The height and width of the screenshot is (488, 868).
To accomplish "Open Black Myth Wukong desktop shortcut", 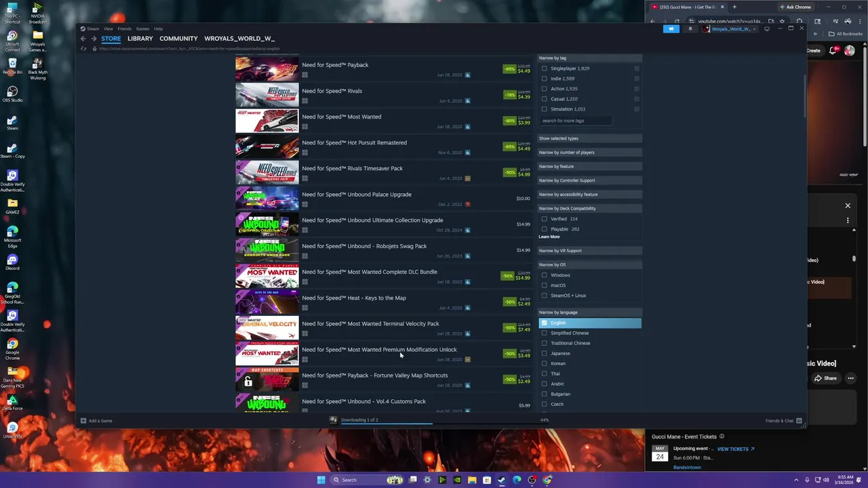I will [37, 68].
